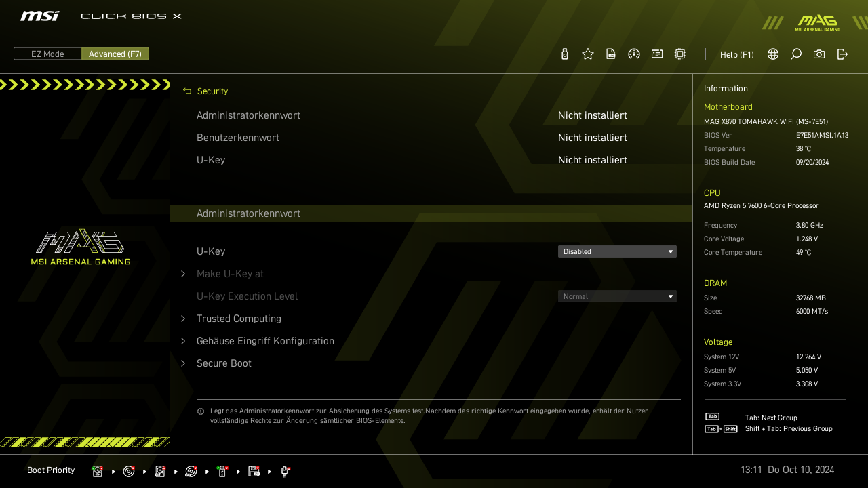Expand the Secure Boot submenu
Viewport: 868px width, 488px height.
click(224, 363)
